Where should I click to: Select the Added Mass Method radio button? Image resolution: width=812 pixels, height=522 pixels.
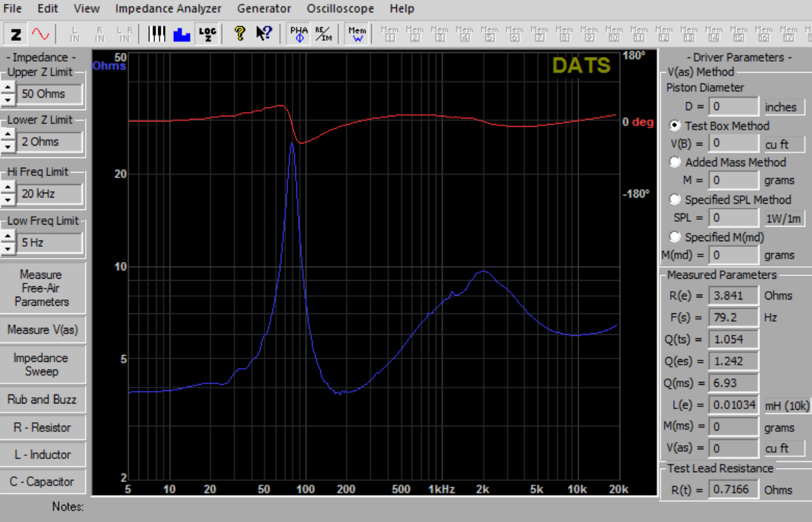(x=675, y=162)
